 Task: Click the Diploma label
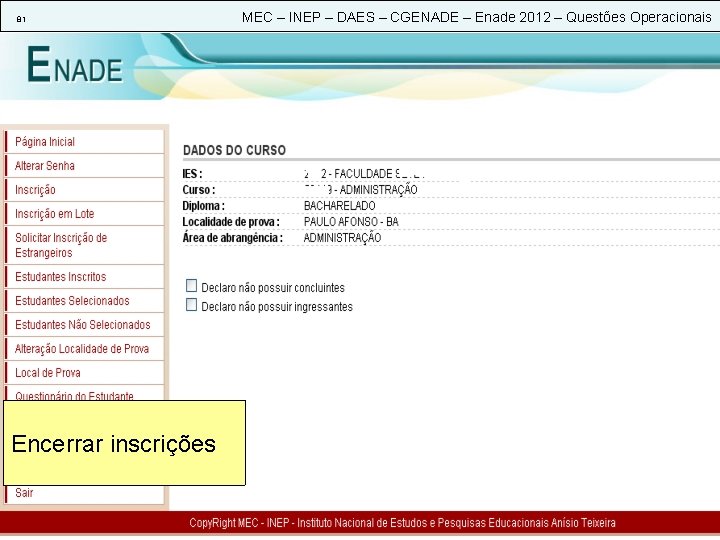(x=203, y=206)
